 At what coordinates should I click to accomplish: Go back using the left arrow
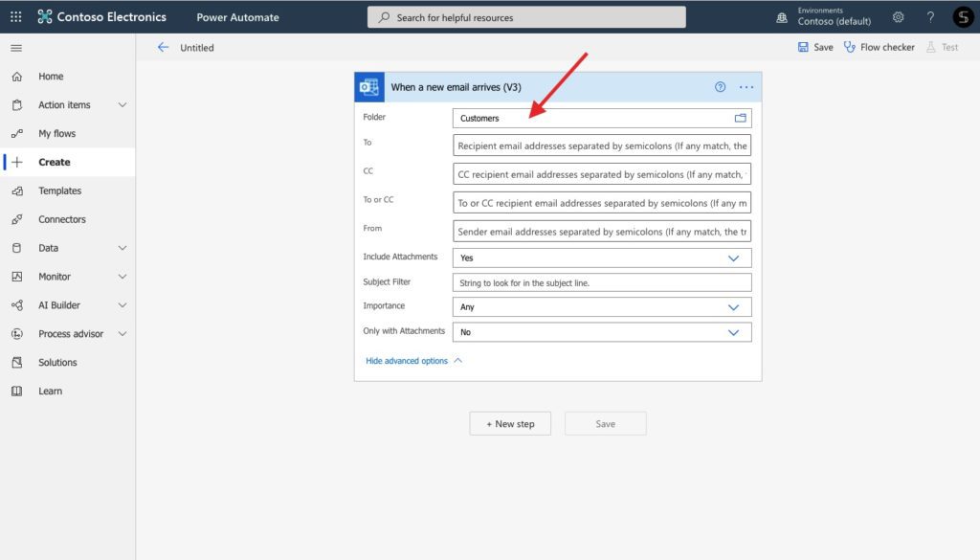pos(163,47)
